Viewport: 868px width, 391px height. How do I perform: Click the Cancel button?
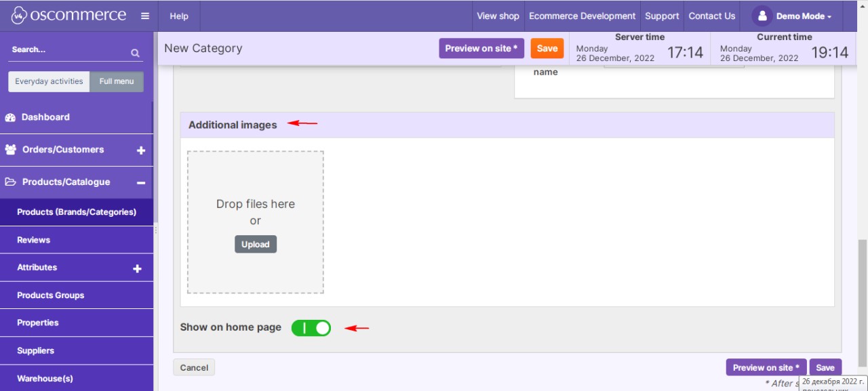[x=194, y=367]
